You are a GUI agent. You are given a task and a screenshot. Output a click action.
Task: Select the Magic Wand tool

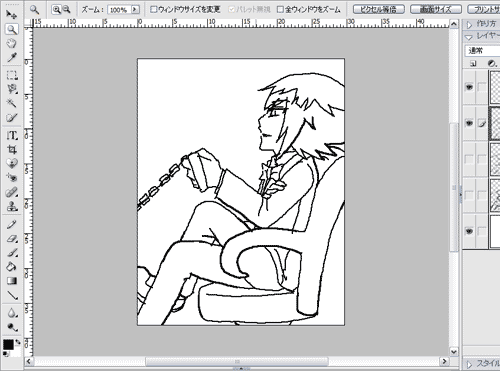(x=12, y=103)
